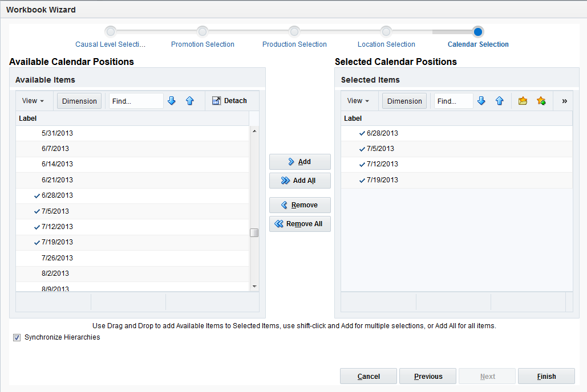
Task: Click the Find Previous up arrow in Selected Items
Action: point(499,101)
